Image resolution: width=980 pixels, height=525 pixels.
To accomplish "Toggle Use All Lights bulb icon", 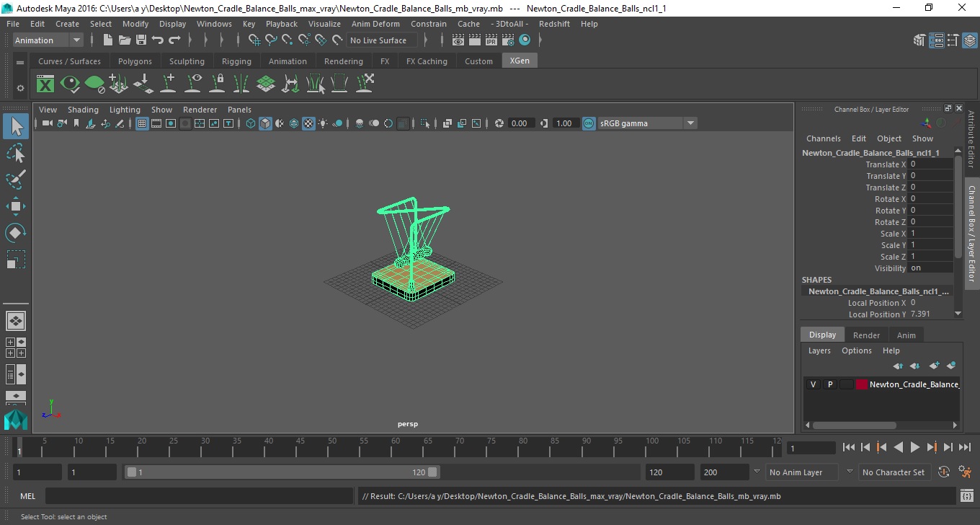I will (323, 123).
